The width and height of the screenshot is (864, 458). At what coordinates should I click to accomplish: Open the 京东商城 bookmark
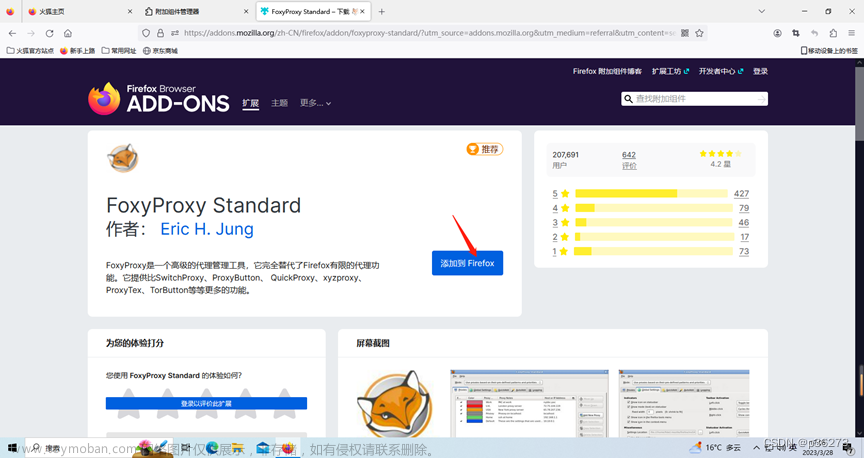pyautogui.click(x=160, y=51)
